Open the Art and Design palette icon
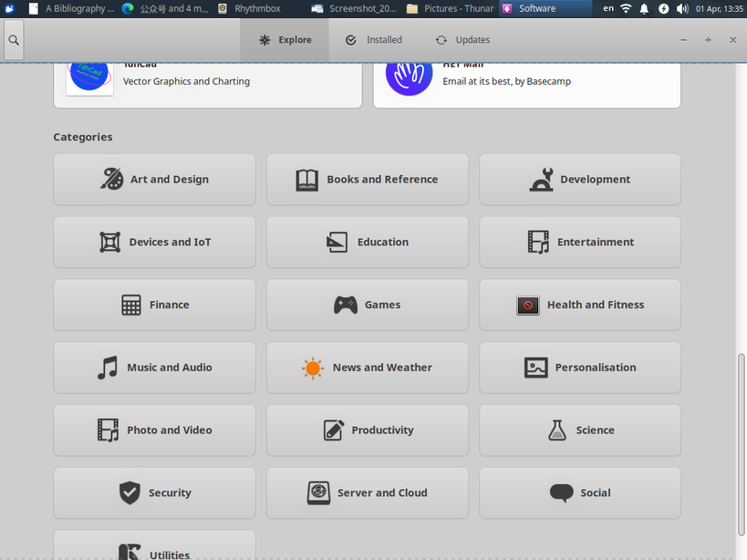This screenshot has height=560, width=747. point(112,179)
